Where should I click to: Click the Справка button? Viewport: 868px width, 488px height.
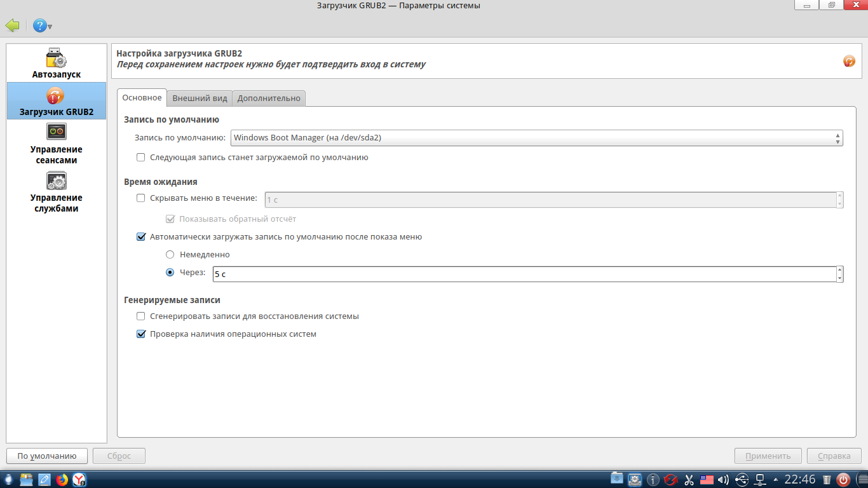[x=834, y=456]
